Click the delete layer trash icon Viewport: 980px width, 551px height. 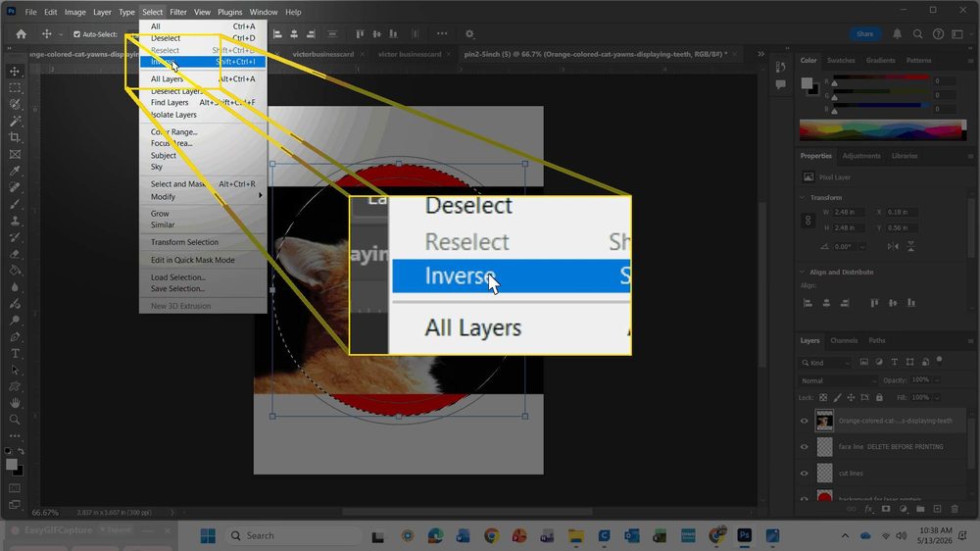click(955, 509)
